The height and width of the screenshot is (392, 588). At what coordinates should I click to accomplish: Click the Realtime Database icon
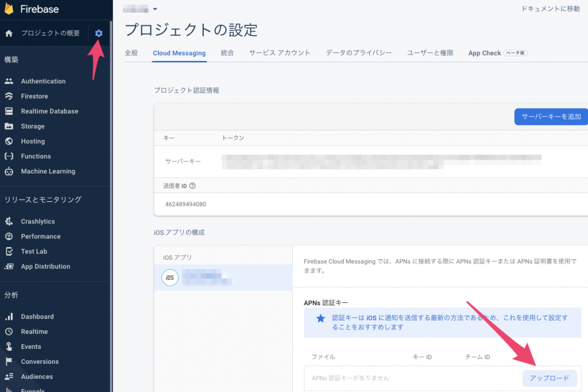(x=9, y=111)
